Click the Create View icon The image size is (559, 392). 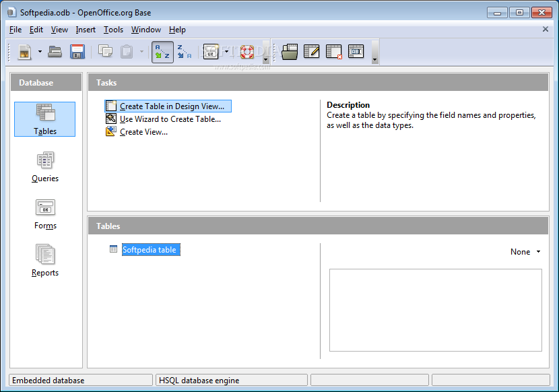[x=111, y=131]
